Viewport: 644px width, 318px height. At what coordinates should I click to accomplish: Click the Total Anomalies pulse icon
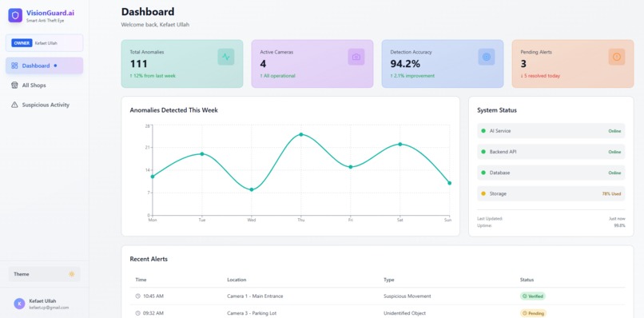(226, 57)
